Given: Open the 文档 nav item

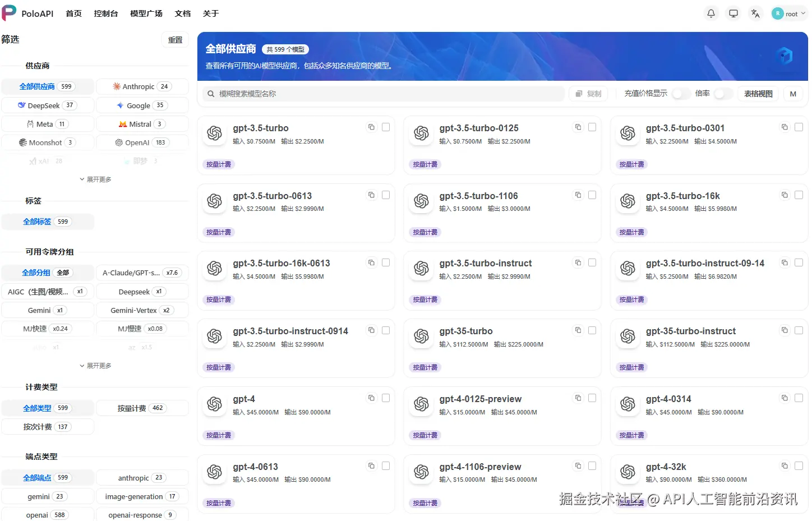Looking at the screenshot, I should click(x=183, y=13).
